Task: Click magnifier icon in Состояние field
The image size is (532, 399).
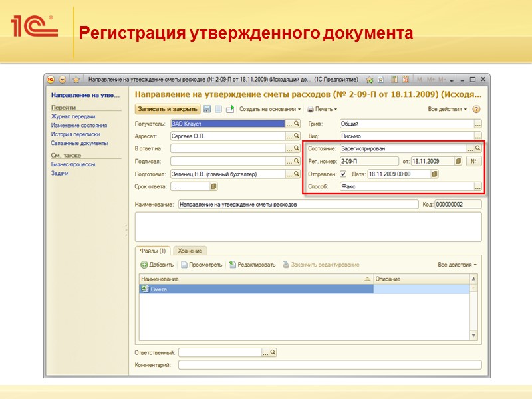Action: click(477, 148)
